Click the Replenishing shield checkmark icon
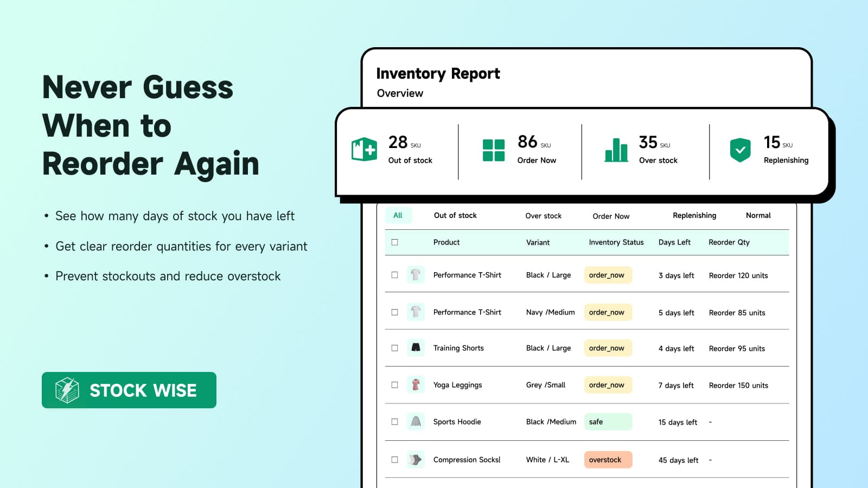868x488 pixels. coord(740,150)
